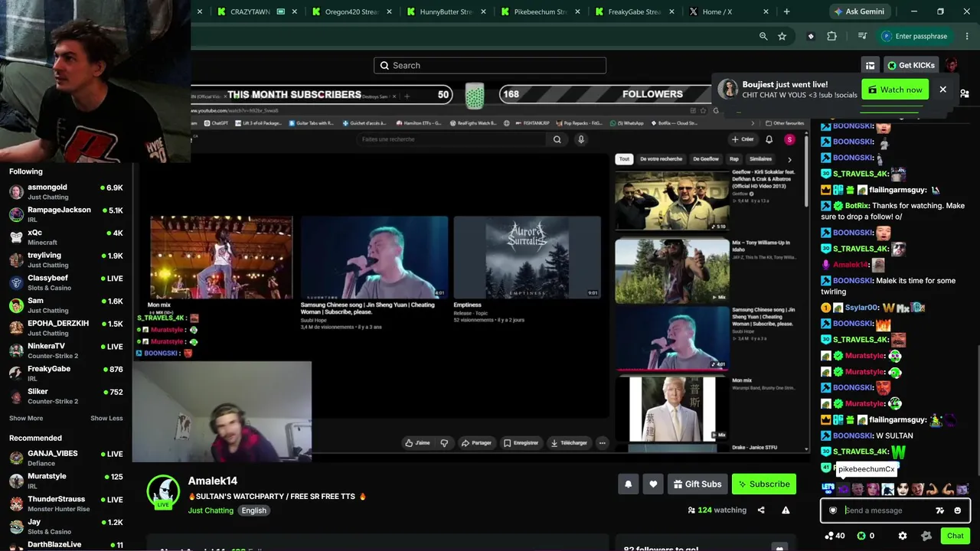Open recommended channel GANJA_VIBES

66,458
